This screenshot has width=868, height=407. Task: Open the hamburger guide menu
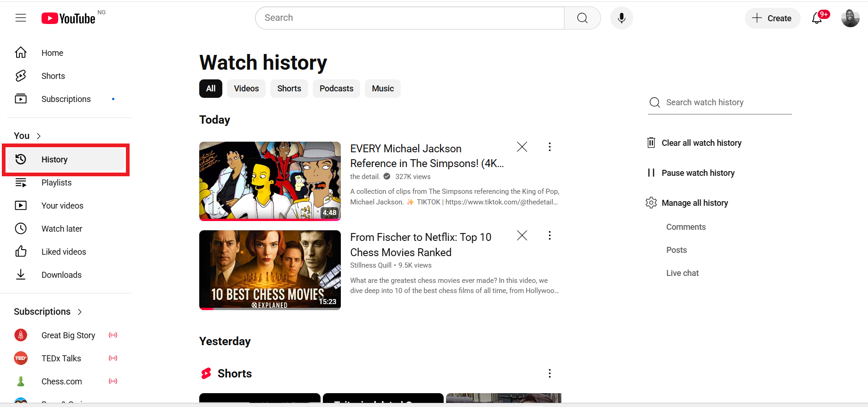click(x=21, y=18)
